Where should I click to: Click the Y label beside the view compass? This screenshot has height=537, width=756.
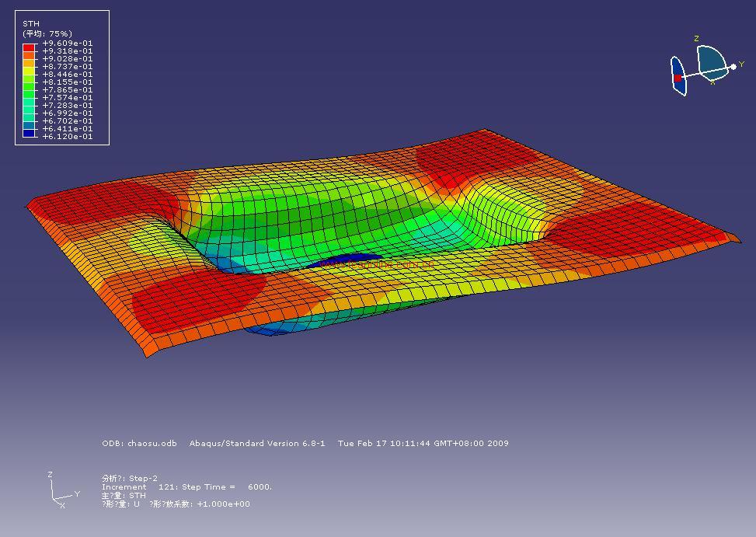(x=742, y=65)
